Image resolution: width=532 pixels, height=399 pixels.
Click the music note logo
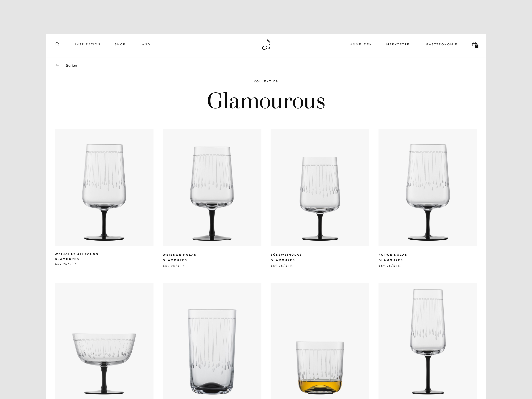coord(266,44)
